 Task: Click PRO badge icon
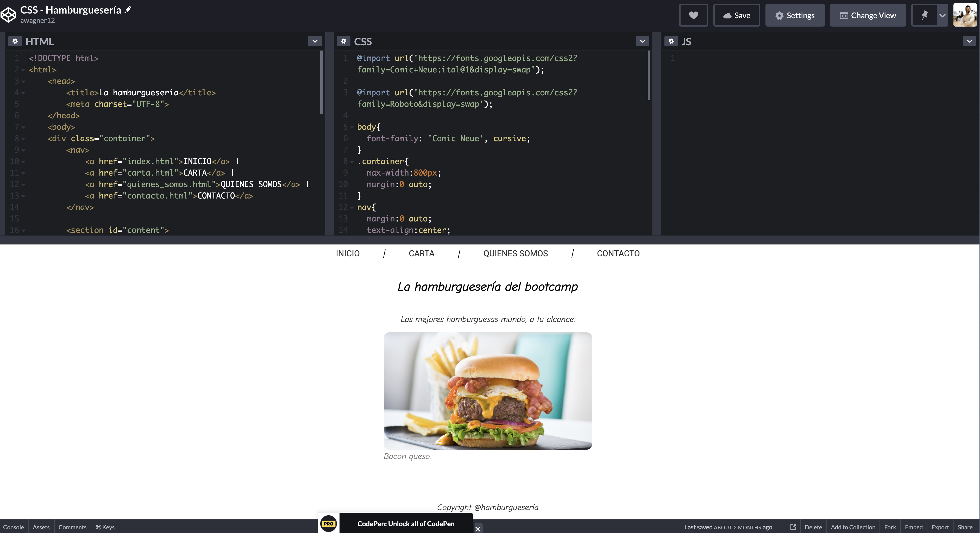tap(328, 523)
